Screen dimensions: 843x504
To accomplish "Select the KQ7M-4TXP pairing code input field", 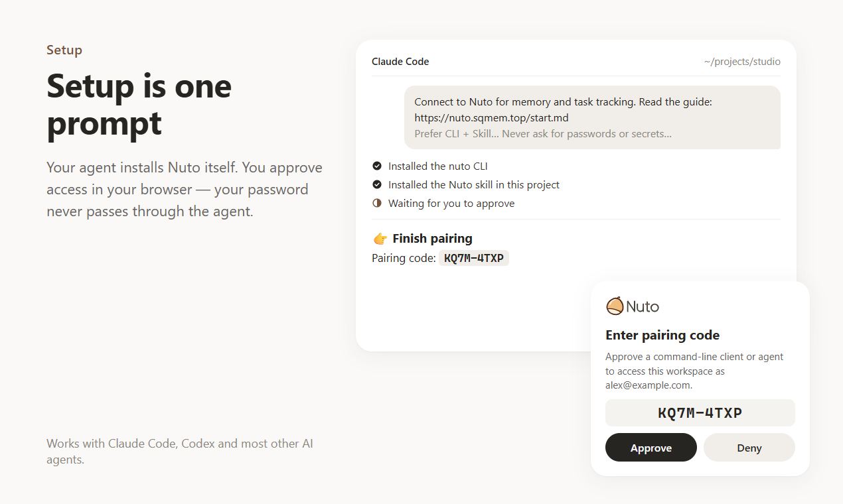I will (x=700, y=413).
